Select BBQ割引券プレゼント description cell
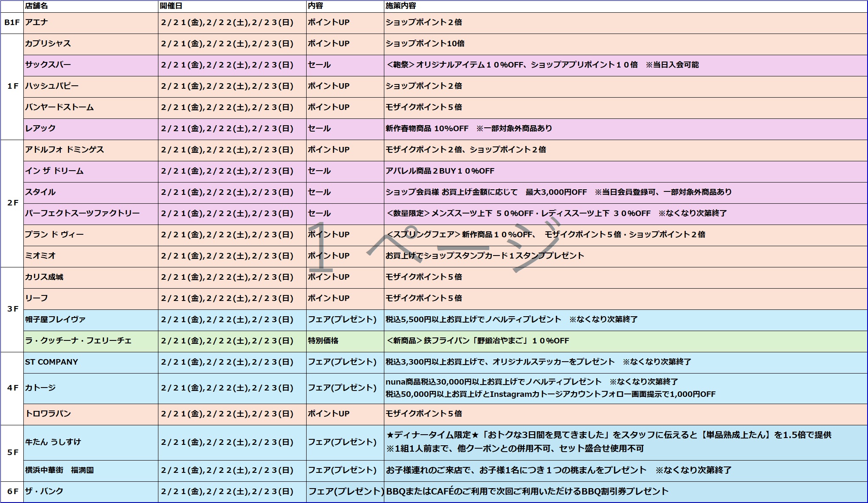This screenshot has height=503, width=868. click(x=626, y=492)
